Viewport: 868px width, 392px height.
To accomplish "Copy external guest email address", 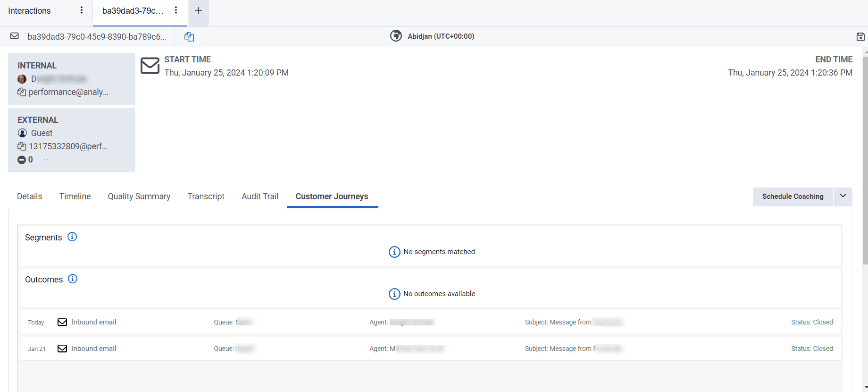I will (22, 146).
